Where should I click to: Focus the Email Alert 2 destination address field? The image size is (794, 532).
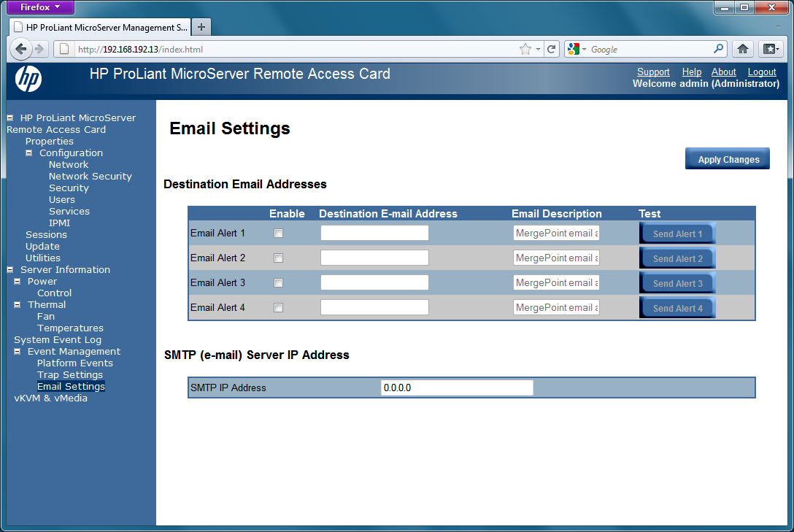(x=374, y=258)
